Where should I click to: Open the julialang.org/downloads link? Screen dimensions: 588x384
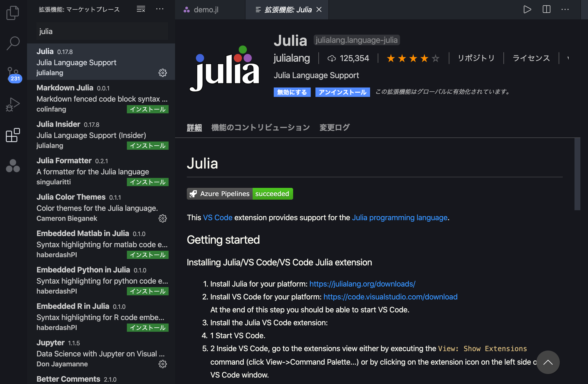(362, 284)
